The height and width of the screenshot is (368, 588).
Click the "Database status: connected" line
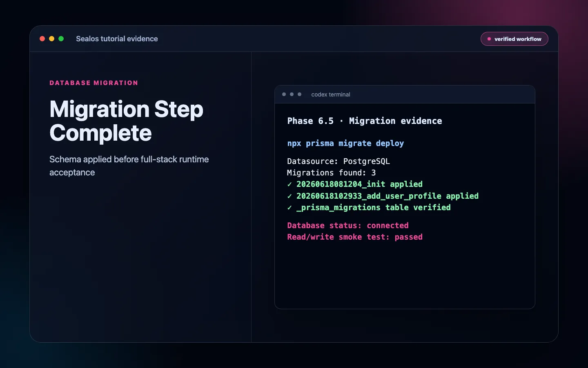pos(348,226)
